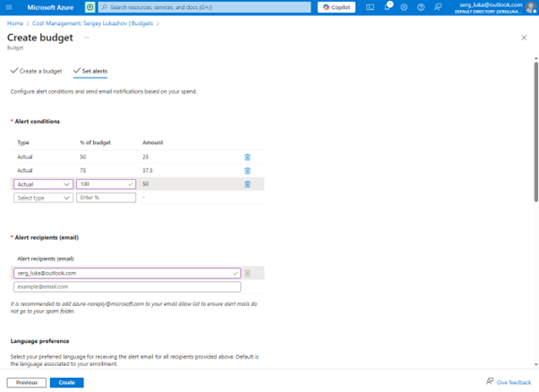
Task: Click the account email in the header
Action: click(x=491, y=4)
